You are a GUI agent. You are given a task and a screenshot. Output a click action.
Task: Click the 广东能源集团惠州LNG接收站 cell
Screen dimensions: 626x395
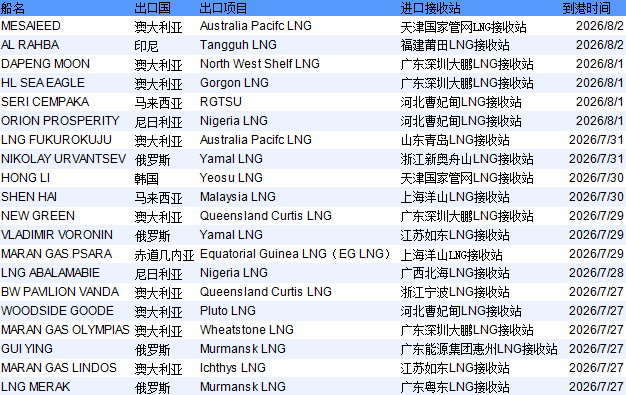[x=479, y=349]
